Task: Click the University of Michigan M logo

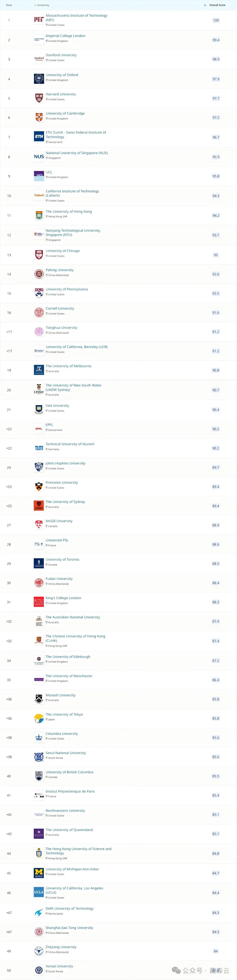Action: pos(39,873)
